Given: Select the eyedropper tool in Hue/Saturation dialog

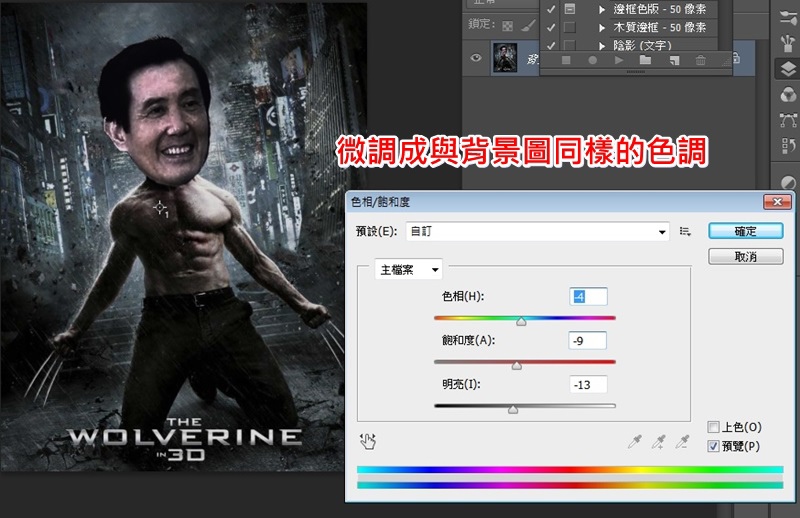Looking at the screenshot, I should pyautogui.click(x=635, y=441).
